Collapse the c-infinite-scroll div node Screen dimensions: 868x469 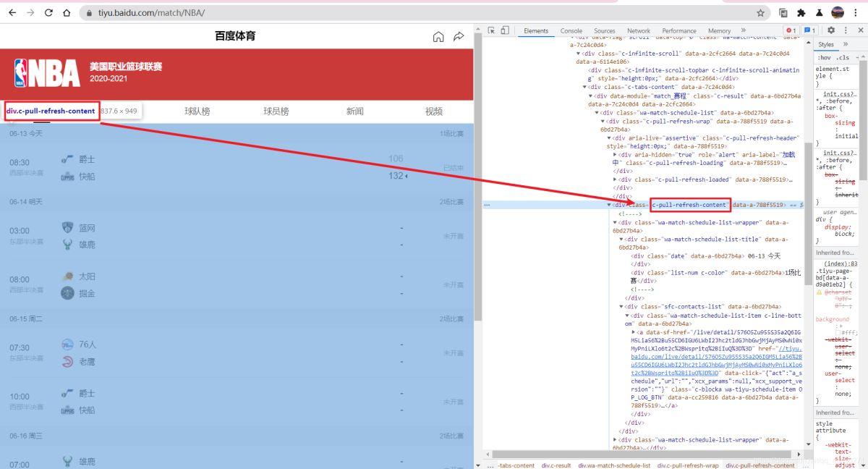[x=578, y=54]
